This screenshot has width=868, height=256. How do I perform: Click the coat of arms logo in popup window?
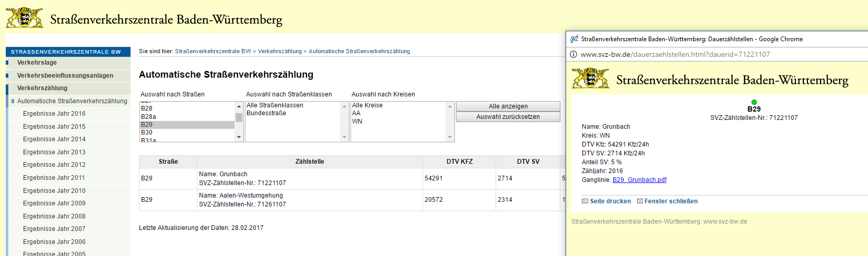click(x=591, y=78)
